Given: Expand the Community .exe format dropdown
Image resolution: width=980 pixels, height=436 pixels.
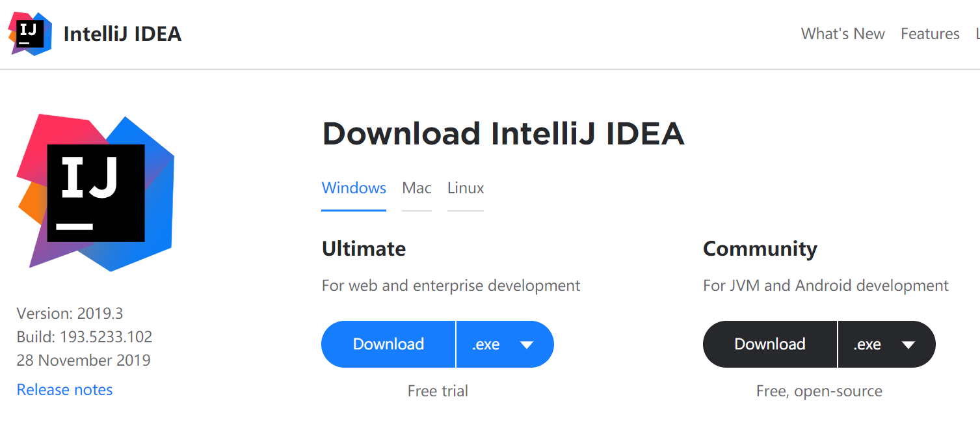Looking at the screenshot, I should (x=886, y=344).
